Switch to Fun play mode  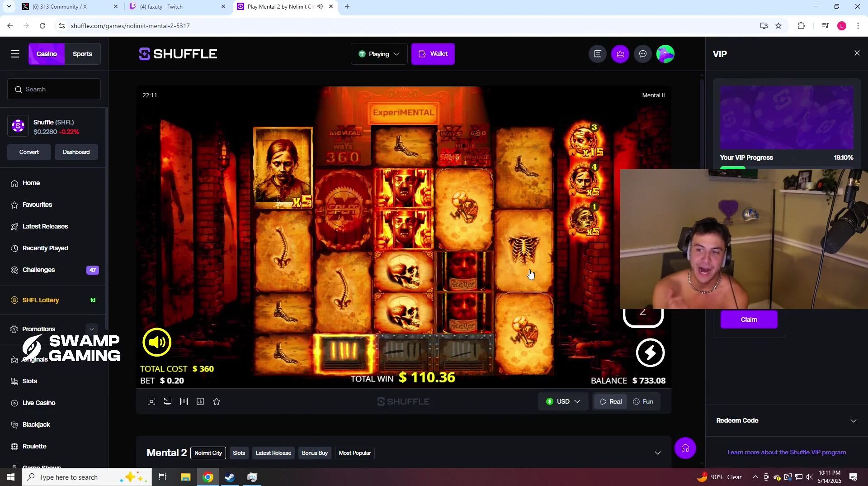click(x=643, y=401)
